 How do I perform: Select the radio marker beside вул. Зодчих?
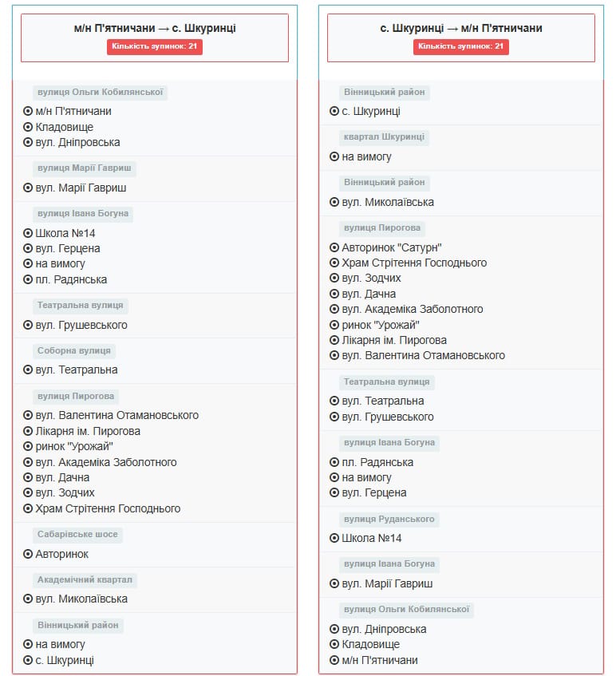tap(30, 492)
